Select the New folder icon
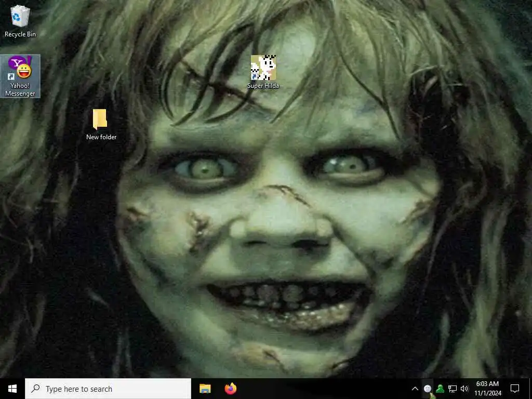 [101, 124]
